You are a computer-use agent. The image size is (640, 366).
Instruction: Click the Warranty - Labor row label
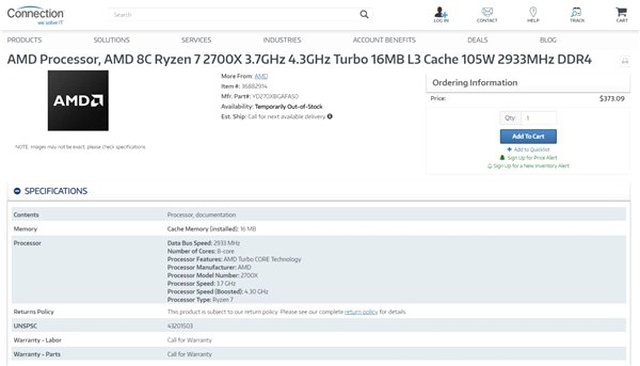click(38, 340)
